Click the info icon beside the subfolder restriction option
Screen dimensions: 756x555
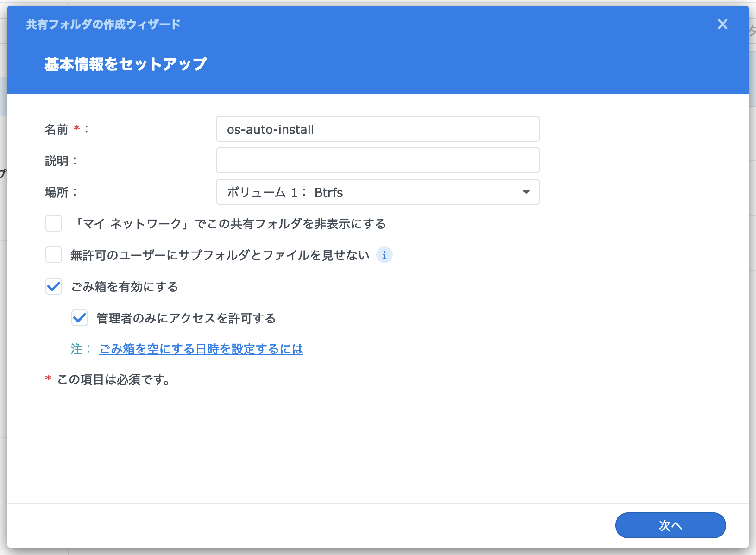click(x=384, y=255)
